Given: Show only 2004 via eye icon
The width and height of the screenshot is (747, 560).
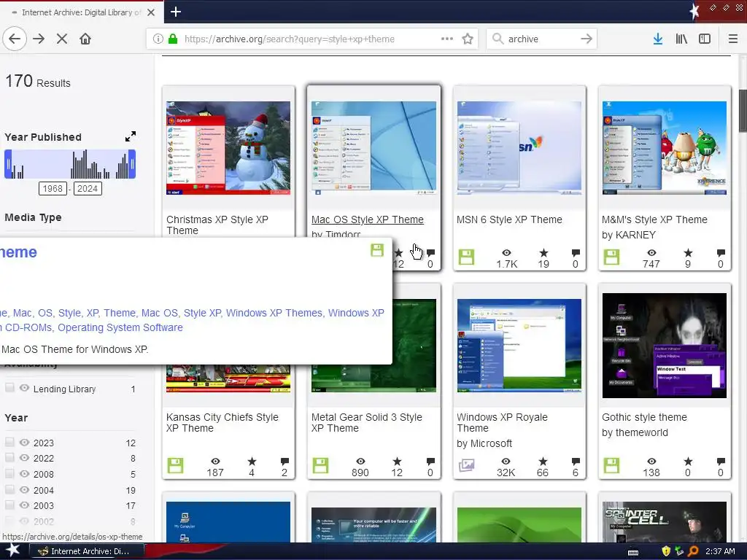Looking at the screenshot, I should 24,489.
